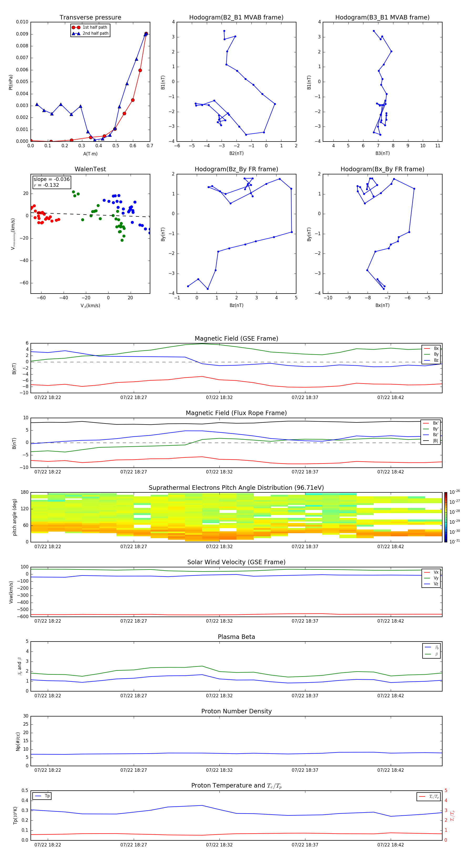Click the 'pitch angle (deg)' axis label
Viewport: 473px width, 868px height.
tap(14, 517)
